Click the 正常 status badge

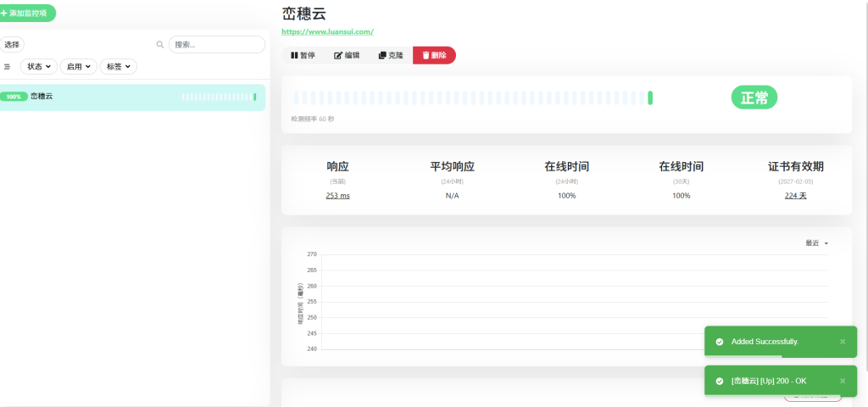pos(754,98)
